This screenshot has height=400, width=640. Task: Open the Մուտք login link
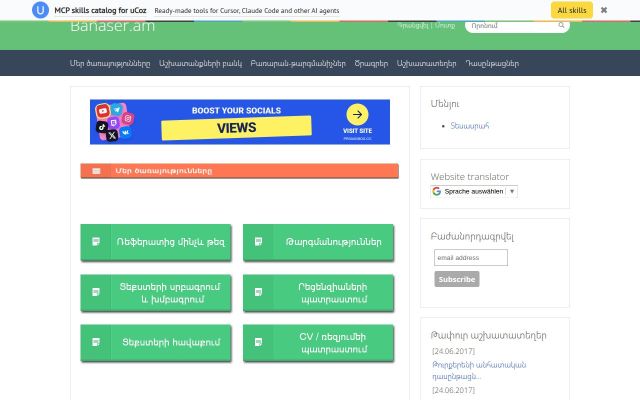point(444,25)
